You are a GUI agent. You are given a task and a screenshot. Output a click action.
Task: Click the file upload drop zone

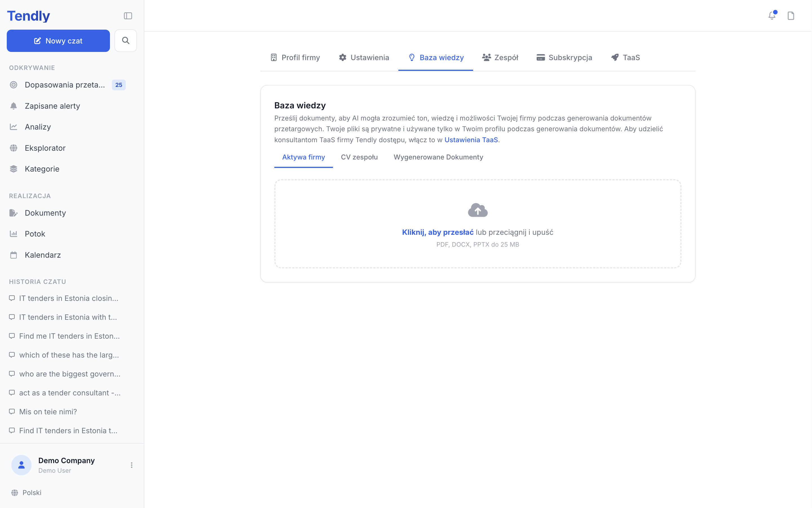pos(477,224)
